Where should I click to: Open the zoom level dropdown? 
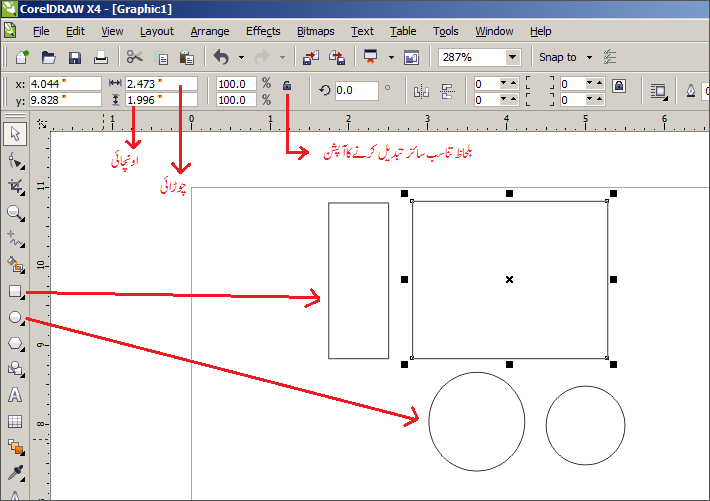tap(513, 58)
